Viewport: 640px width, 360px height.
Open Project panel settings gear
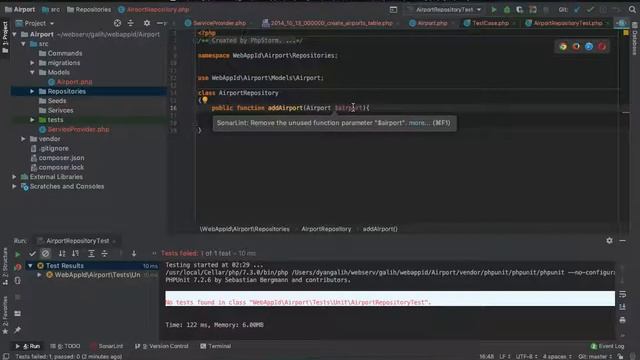point(147,23)
